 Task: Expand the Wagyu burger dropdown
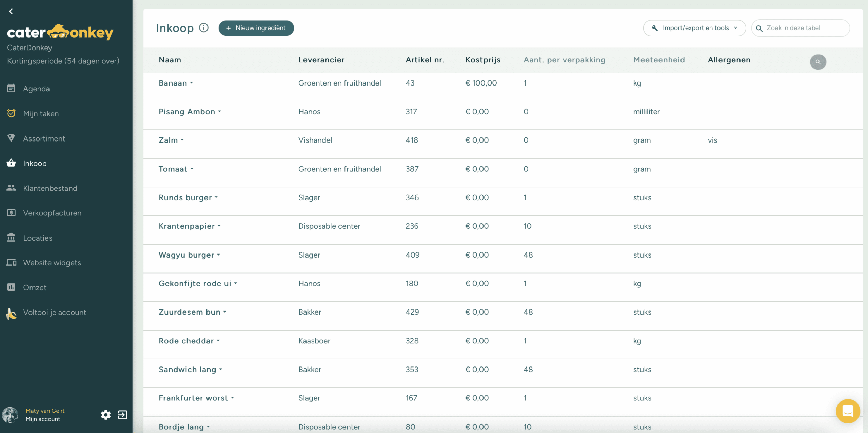point(219,255)
